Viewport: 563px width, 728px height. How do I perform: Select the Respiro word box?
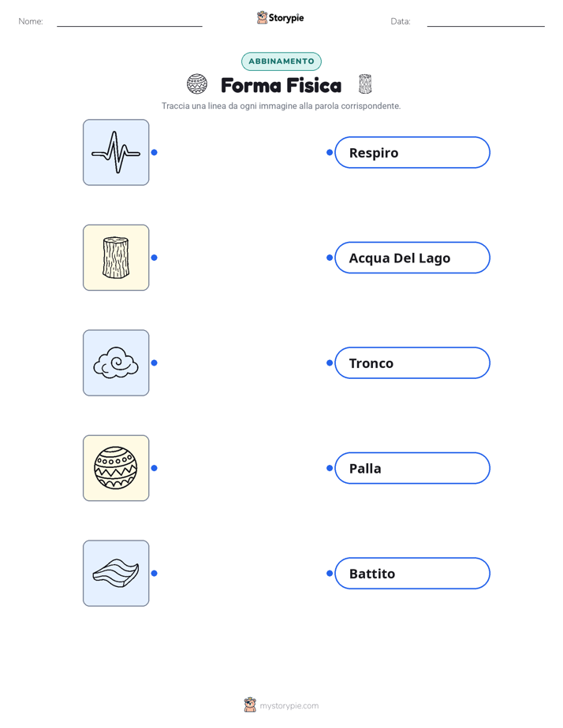412,152
